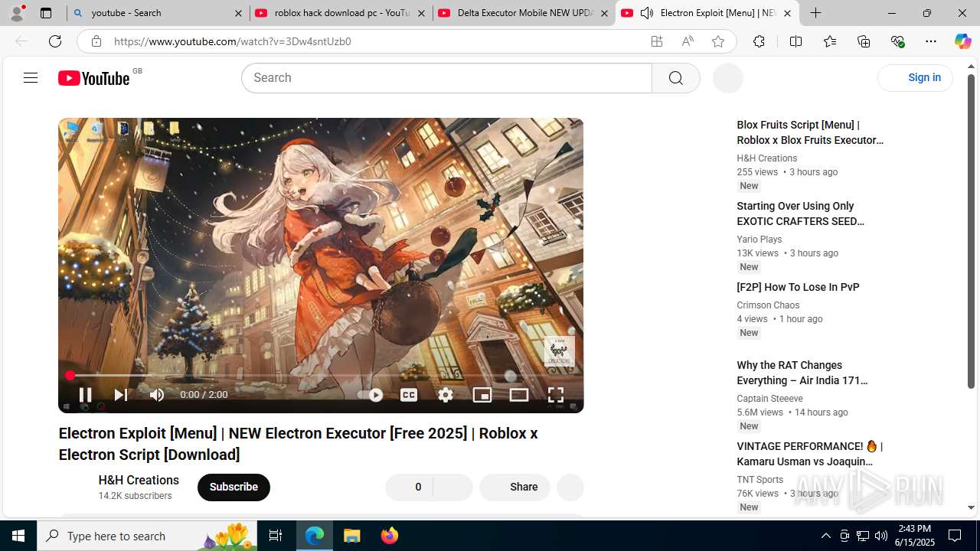Image resolution: width=980 pixels, height=551 pixels.
Task: Mute audio on Electron Exploit tab
Action: [647, 13]
